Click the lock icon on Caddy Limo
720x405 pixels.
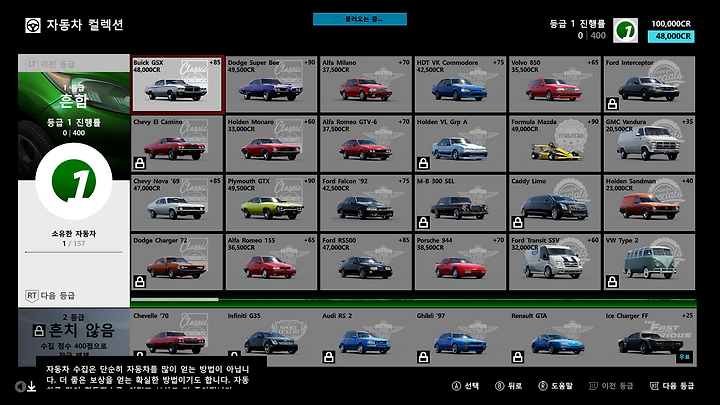518,223
